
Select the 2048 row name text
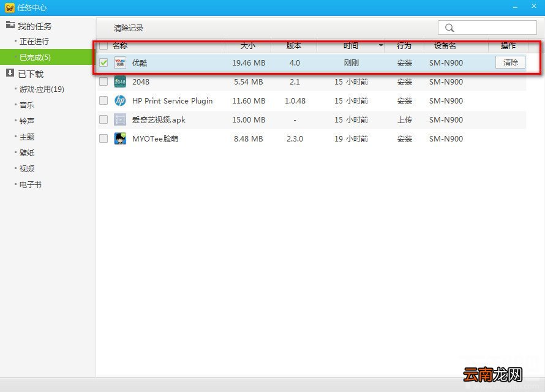[141, 82]
